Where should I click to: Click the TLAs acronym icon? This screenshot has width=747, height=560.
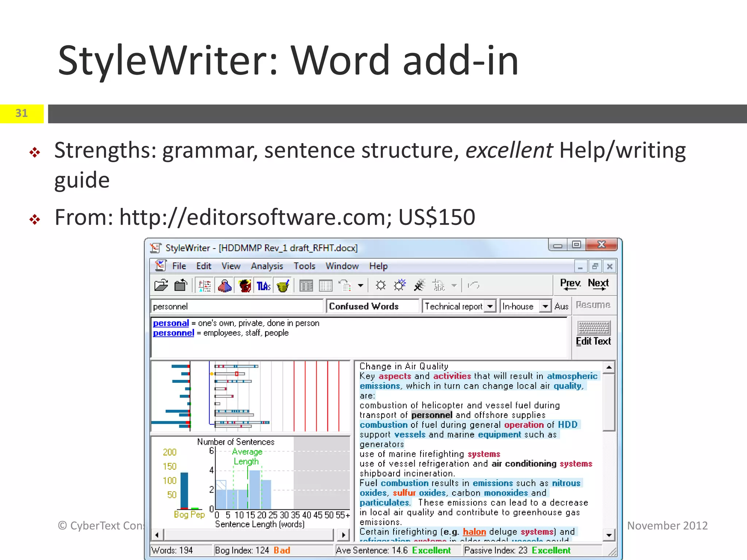click(x=264, y=285)
